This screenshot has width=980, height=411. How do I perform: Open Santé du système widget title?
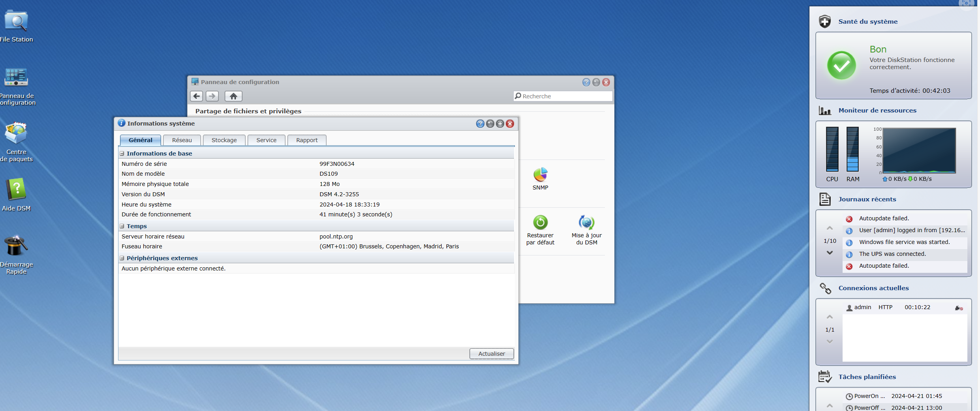[868, 22]
